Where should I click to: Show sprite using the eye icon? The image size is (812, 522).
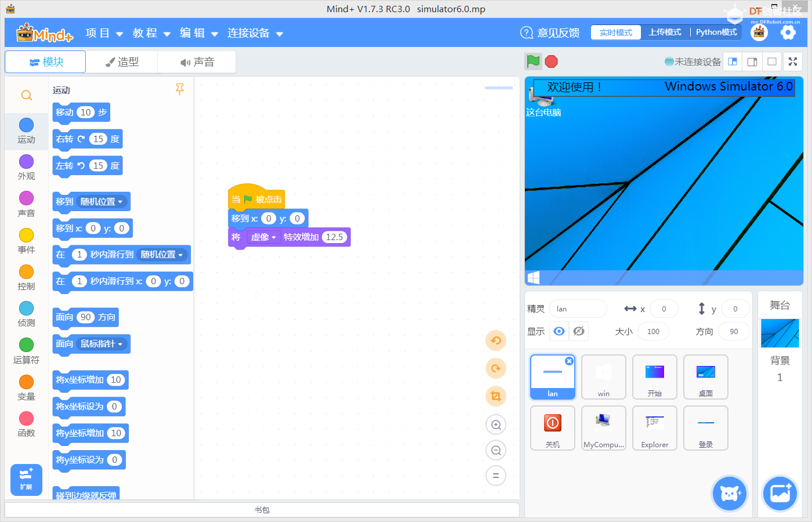559,331
